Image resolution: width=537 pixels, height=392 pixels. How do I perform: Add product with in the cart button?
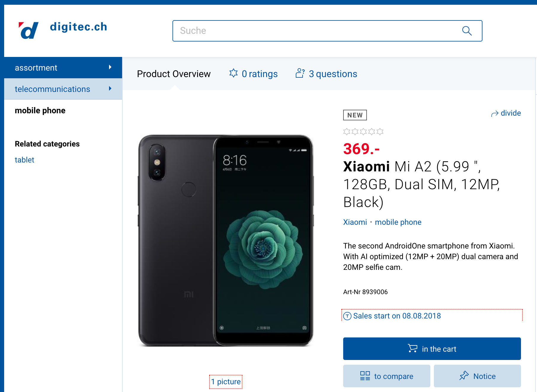click(432, 349)
